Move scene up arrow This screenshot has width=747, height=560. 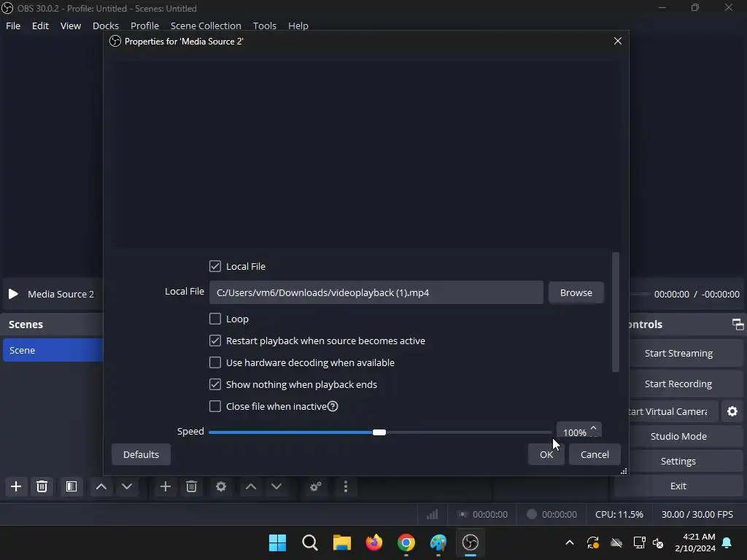point(101,486)
